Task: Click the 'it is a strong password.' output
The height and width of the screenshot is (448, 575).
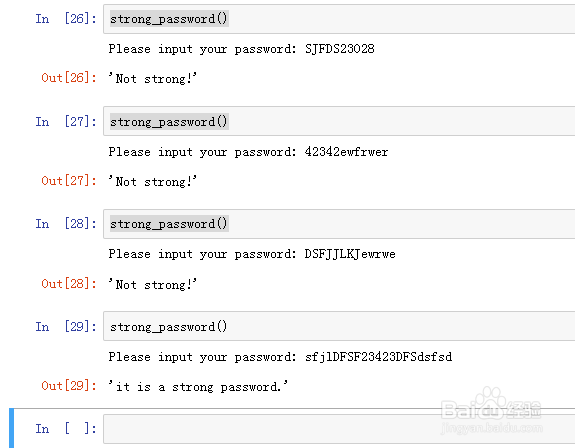Action: (198, 387)
